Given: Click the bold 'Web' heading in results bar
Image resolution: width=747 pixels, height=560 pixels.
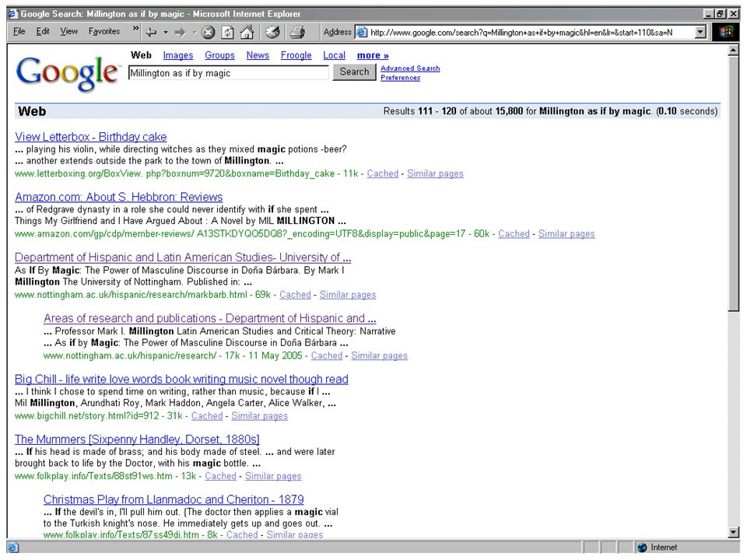Looking at the screenshot, I should [32, 111].
